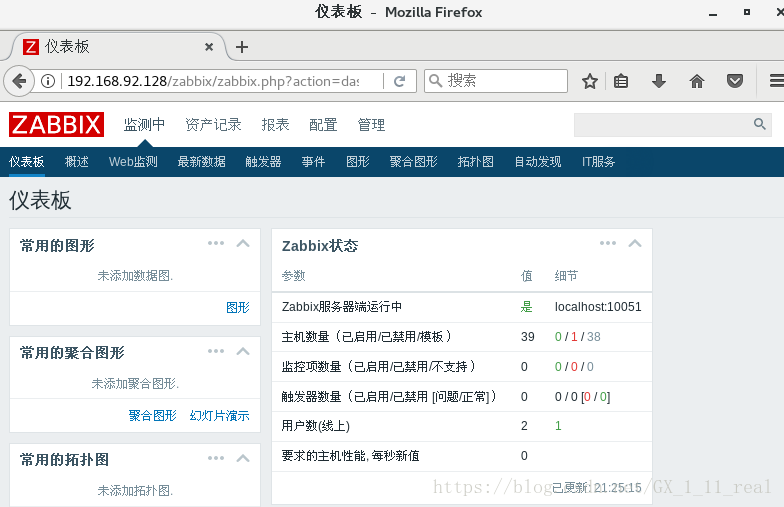This screenshot has width=784, height=507.
Task: Open the 拓扑图 submenu
Action: click(476, 162)
